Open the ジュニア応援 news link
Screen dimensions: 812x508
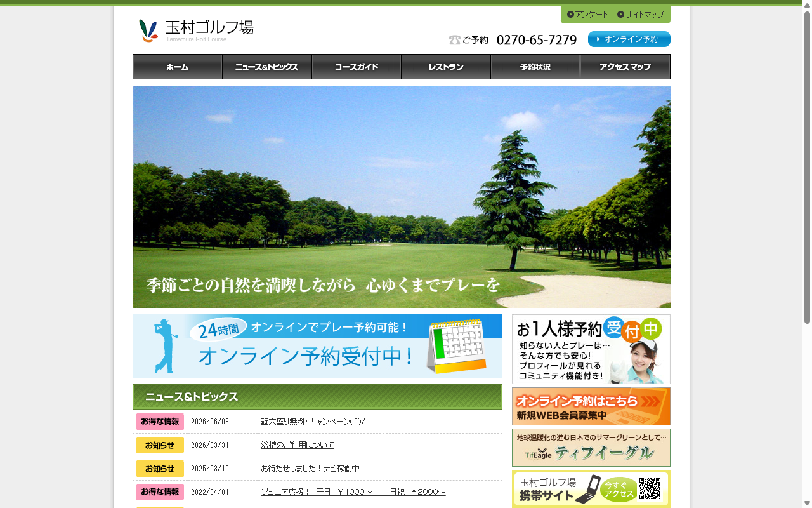[x=353, y=492]
